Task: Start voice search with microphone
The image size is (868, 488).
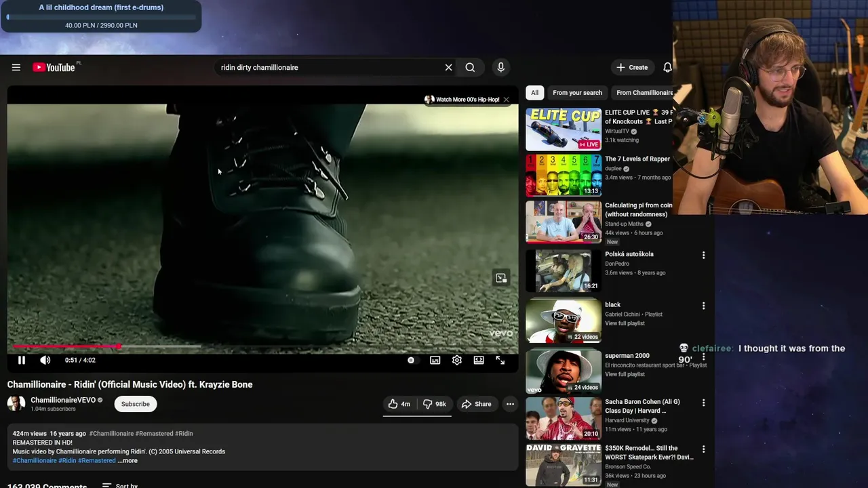Action: (500, 67)
